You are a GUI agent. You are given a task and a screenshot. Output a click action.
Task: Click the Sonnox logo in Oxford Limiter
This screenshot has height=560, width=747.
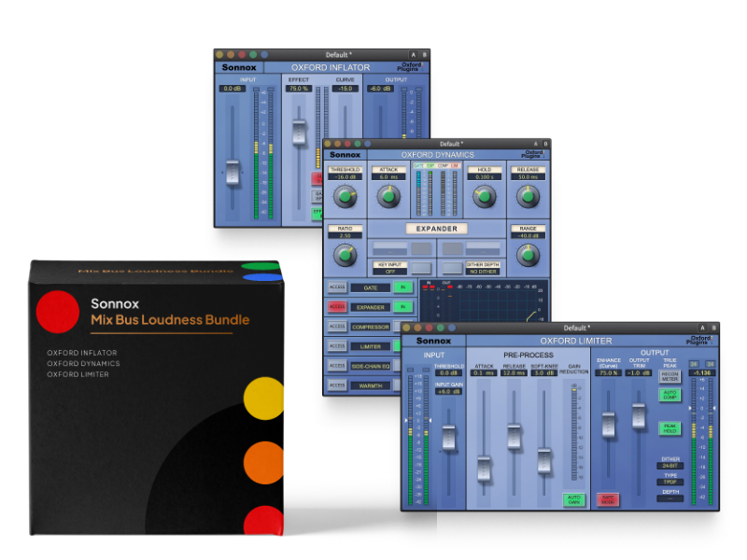tap(433, 341)
